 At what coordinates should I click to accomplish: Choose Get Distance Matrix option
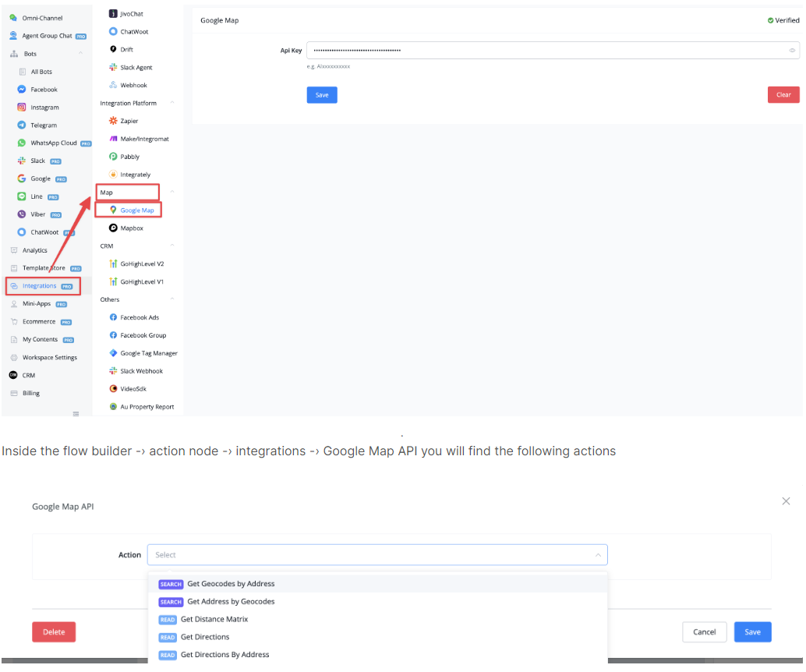(378, 619)
